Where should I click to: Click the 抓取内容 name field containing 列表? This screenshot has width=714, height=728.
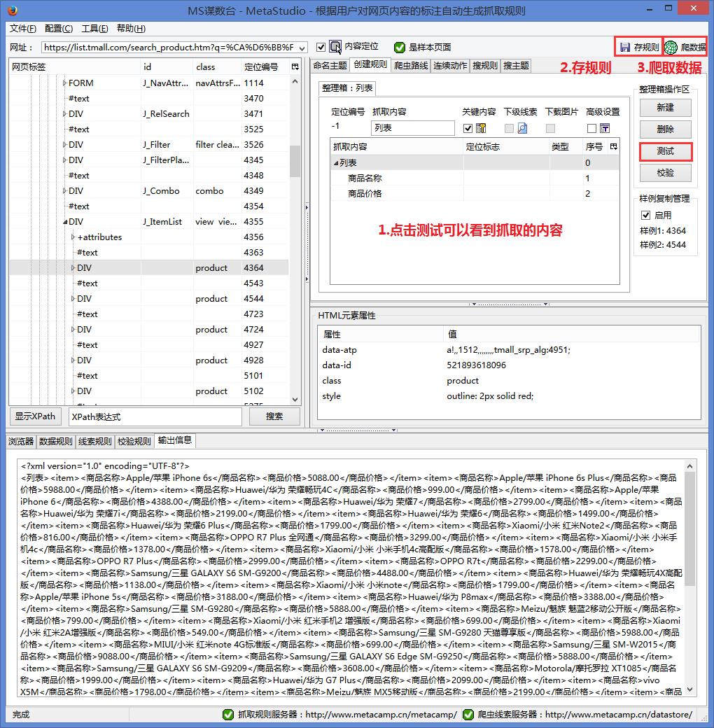(x=413, y=128)
